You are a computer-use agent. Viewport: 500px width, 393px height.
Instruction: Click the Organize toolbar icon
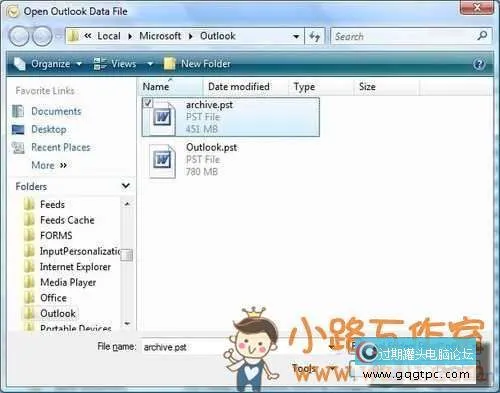point(20,64)
